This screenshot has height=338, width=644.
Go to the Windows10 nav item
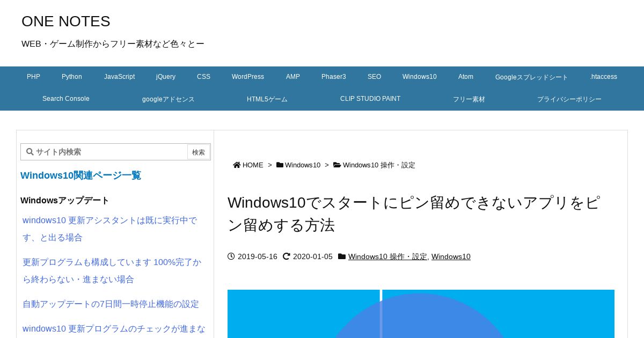[420, 77]
